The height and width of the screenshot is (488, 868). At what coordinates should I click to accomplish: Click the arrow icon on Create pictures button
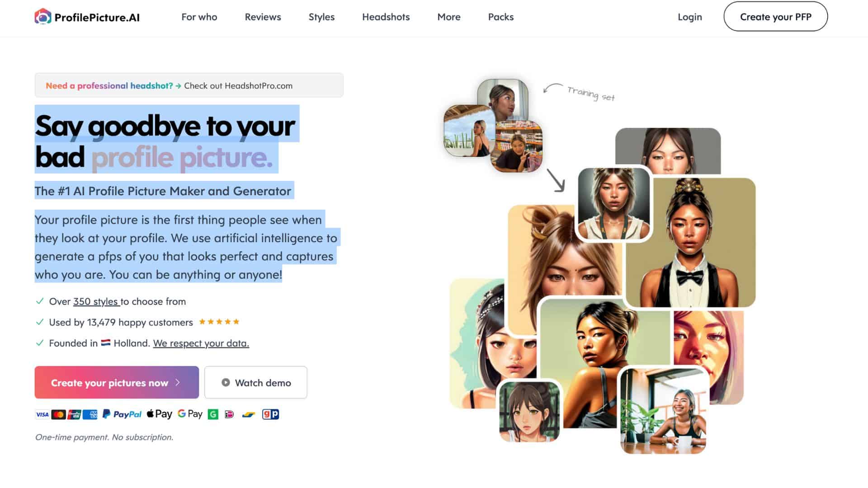tap(179, 382)
